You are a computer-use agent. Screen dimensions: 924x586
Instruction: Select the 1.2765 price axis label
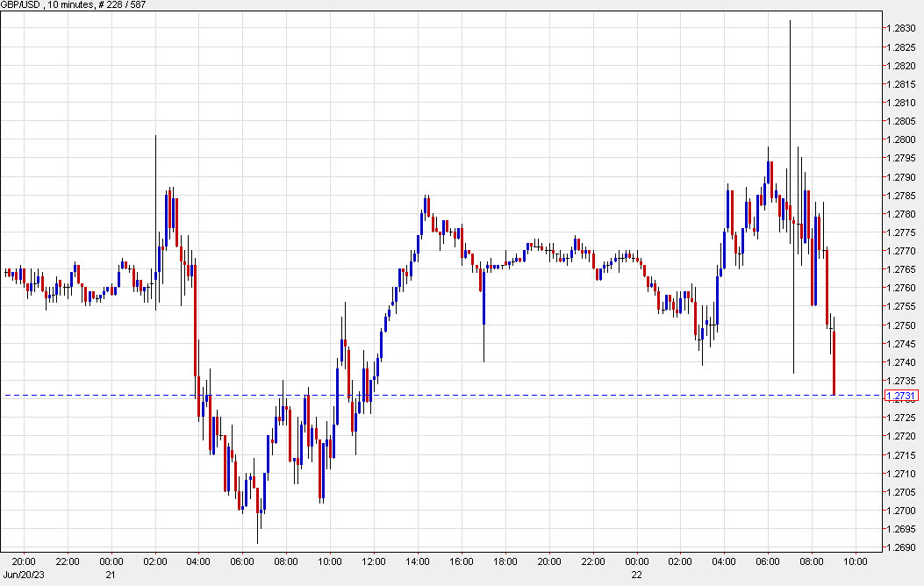901,269
